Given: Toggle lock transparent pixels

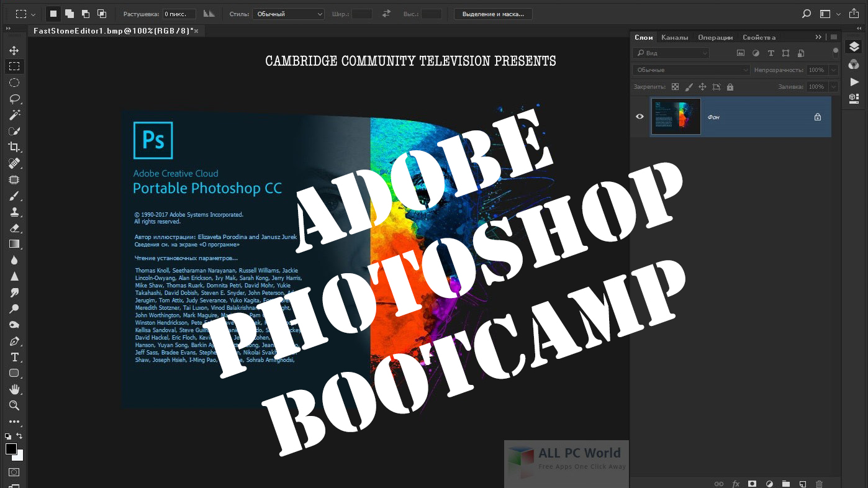Looking at the screenshot, I should pos(676,87).
